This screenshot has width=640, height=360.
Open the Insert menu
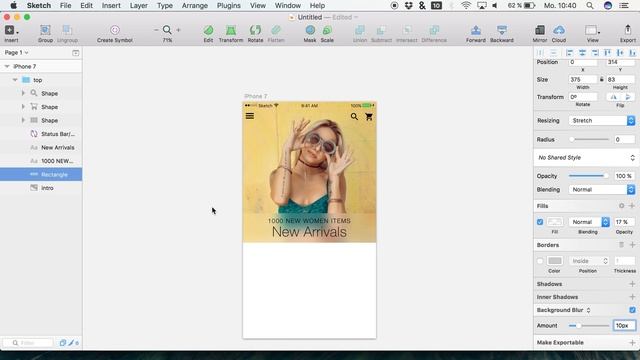[x=111, y=6]
